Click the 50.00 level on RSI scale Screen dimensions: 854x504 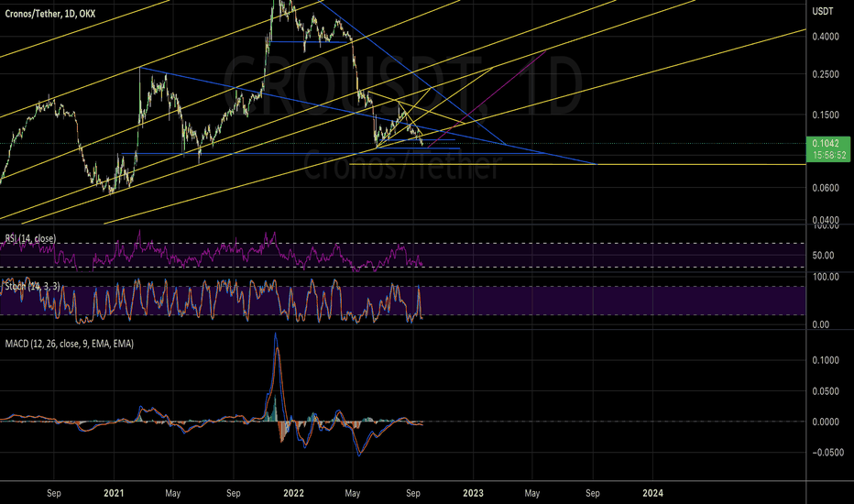823,256
